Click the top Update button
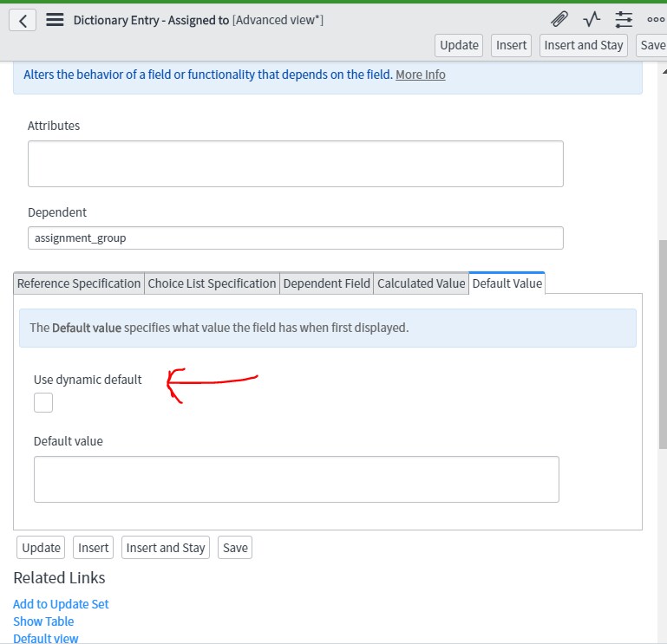The height and width of the screenshot is (644, 667). click(459, 45)
